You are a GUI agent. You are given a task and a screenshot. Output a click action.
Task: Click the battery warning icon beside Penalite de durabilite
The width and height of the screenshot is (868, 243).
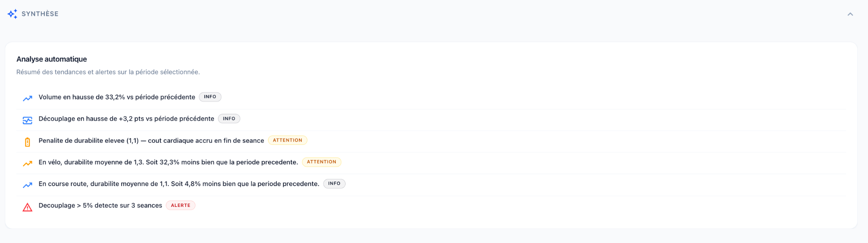(x=28, y=142)
